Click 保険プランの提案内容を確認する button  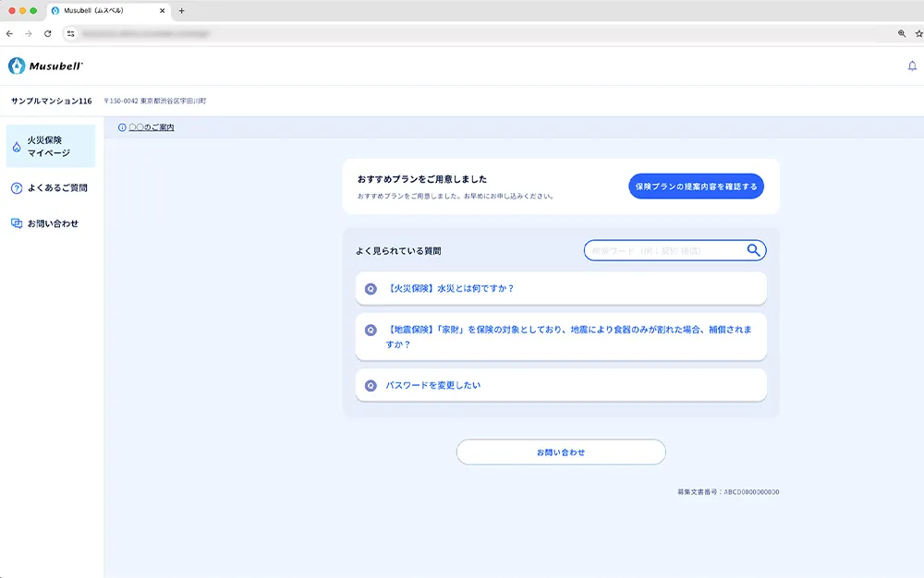tap(697, 187)
